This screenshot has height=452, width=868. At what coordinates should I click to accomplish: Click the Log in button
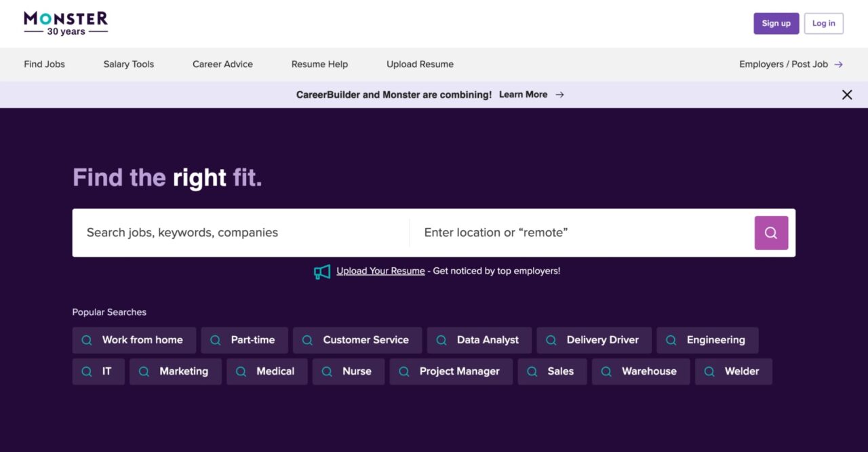[x=823, y=22]
